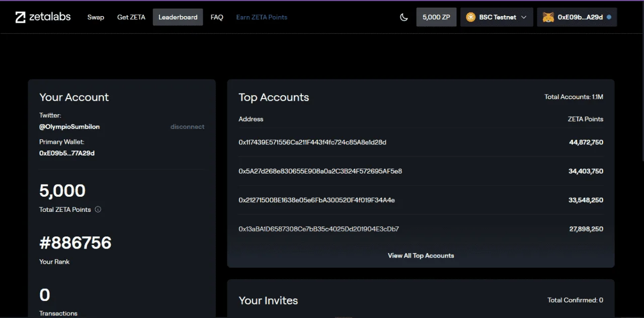Click the #886756 rank value
This screenshot has width=644, height=318.
coord(75,243)
